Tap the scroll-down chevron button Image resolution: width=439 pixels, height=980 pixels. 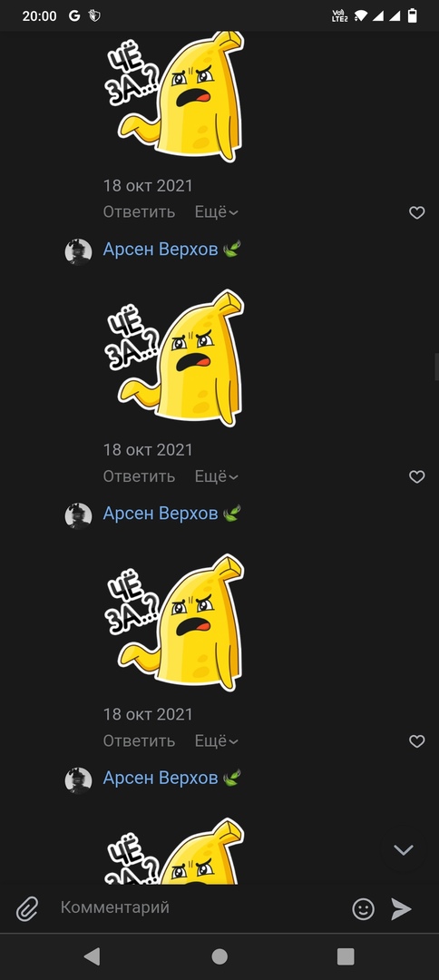point(404,849)
